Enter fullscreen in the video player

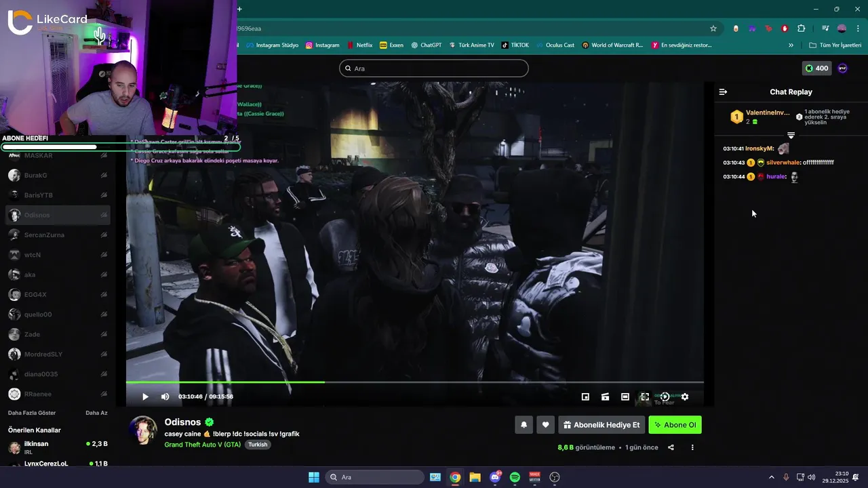[645, 396]
